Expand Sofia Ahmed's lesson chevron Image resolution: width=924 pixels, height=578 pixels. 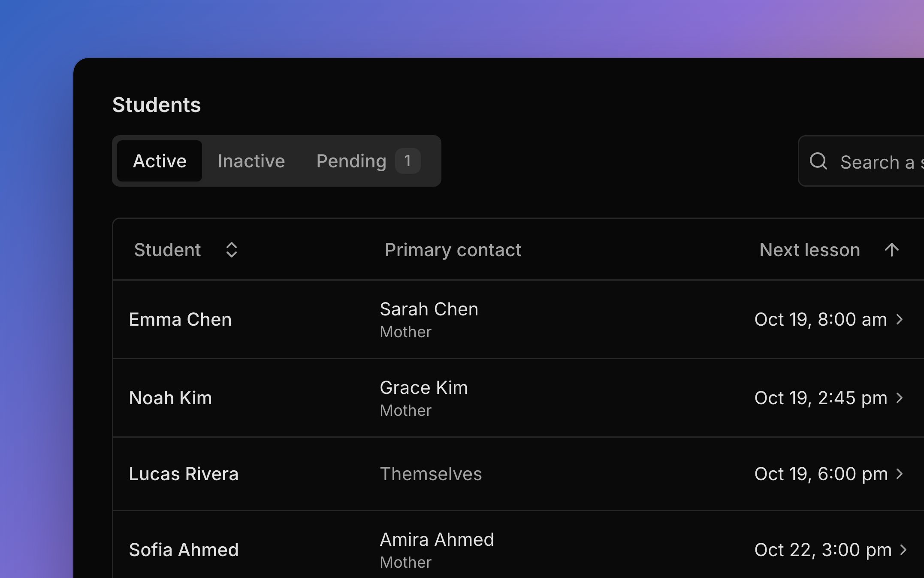click(903, 550)
